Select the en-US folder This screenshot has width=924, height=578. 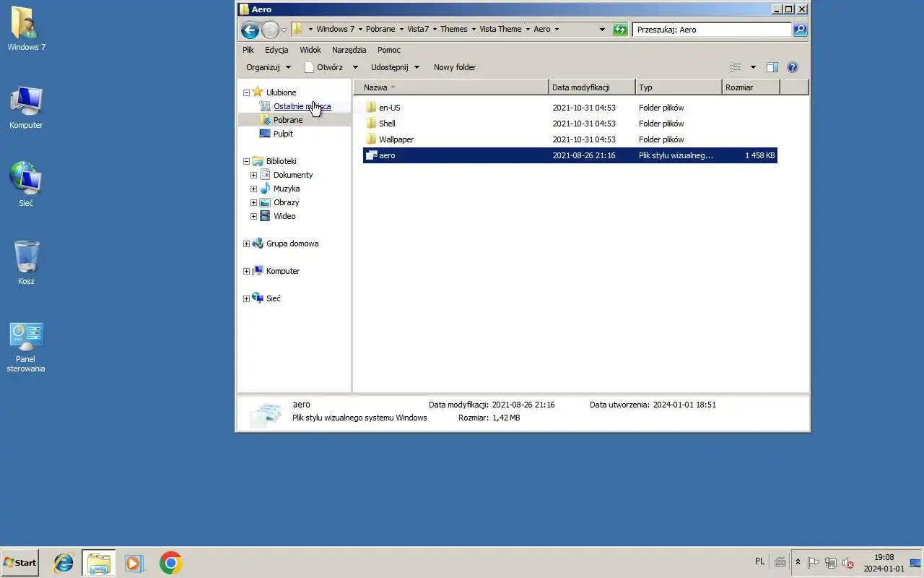click(x=570, y=108)
